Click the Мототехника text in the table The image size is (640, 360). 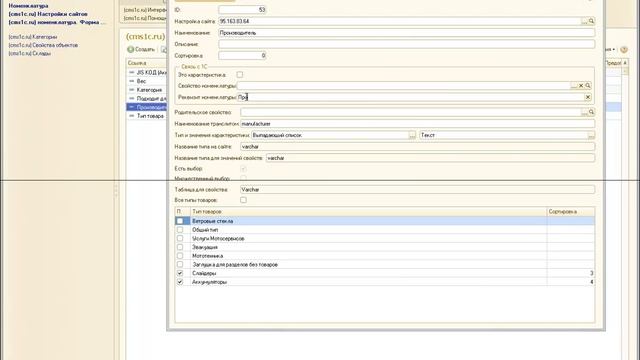point(207,256)
